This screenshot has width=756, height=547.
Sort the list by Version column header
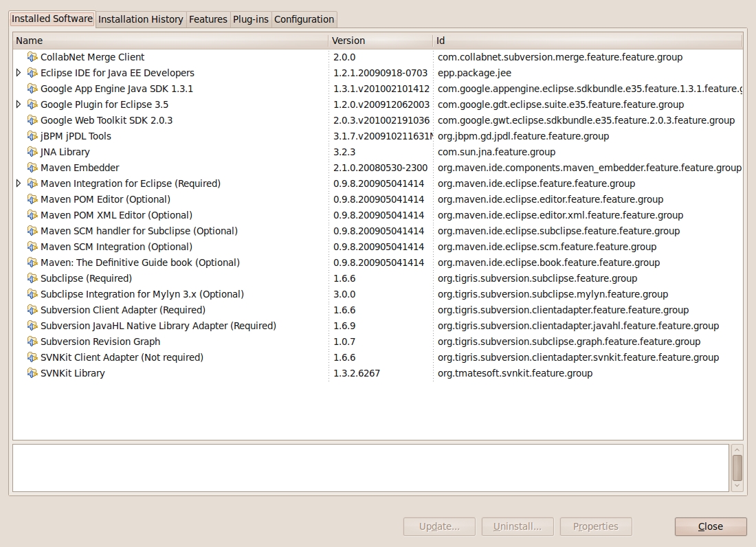tap(381, 41)
